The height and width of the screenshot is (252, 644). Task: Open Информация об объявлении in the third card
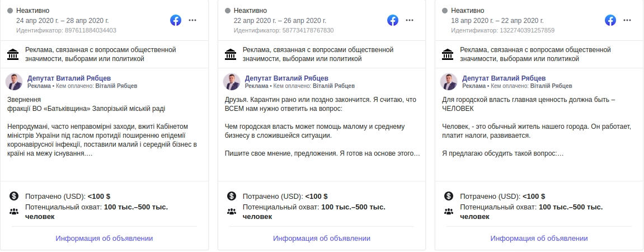(x=539, y=239)
